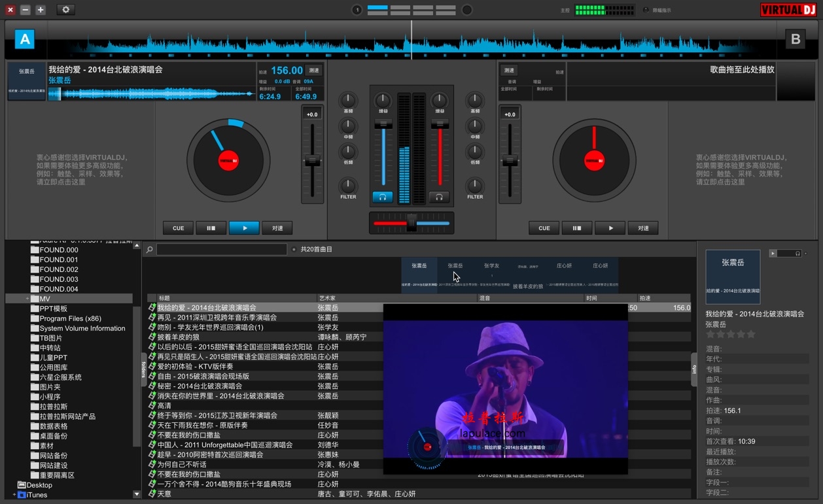Click the search magnifier icon in browser
The width and height of the screenshot is (823, 504).
click(150, 250)
